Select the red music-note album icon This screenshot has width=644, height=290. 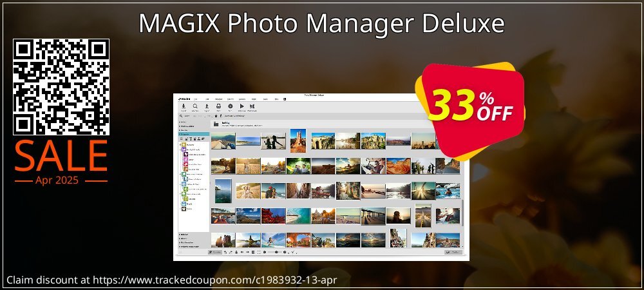[x=185, y=164]
